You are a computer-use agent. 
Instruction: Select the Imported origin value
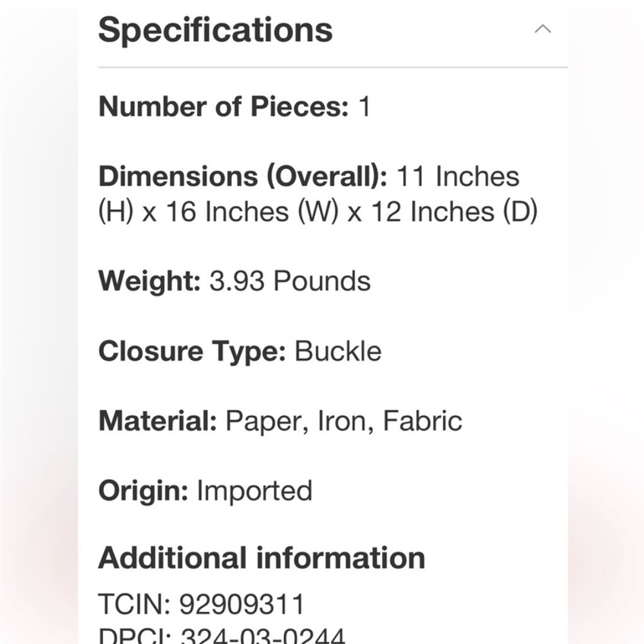pos(254,491)
